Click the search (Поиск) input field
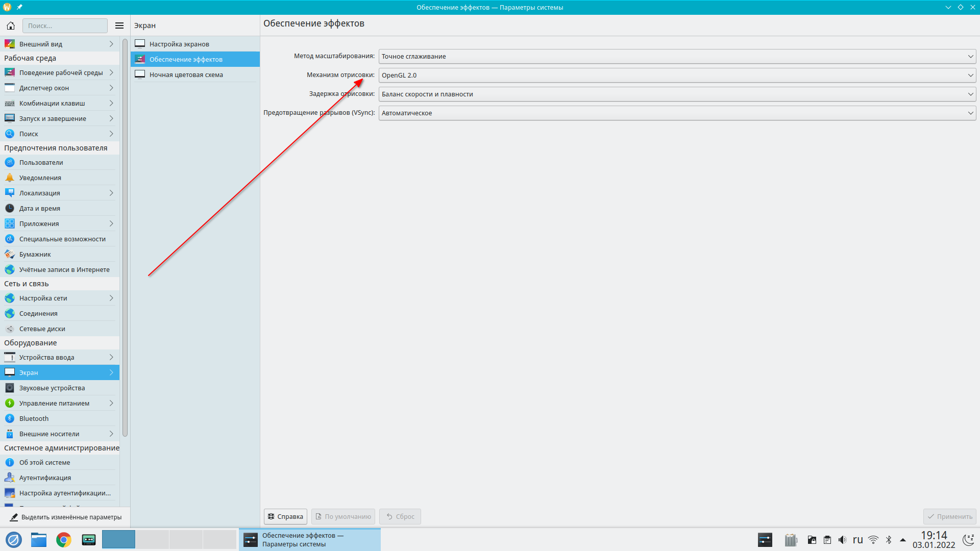 [x=65, y=26]
